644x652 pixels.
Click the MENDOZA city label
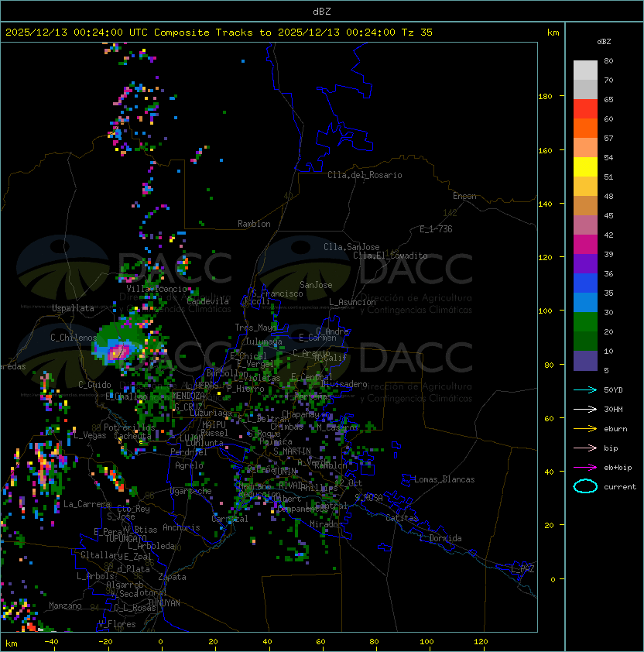pyautogui.click(x=188, y=395)
